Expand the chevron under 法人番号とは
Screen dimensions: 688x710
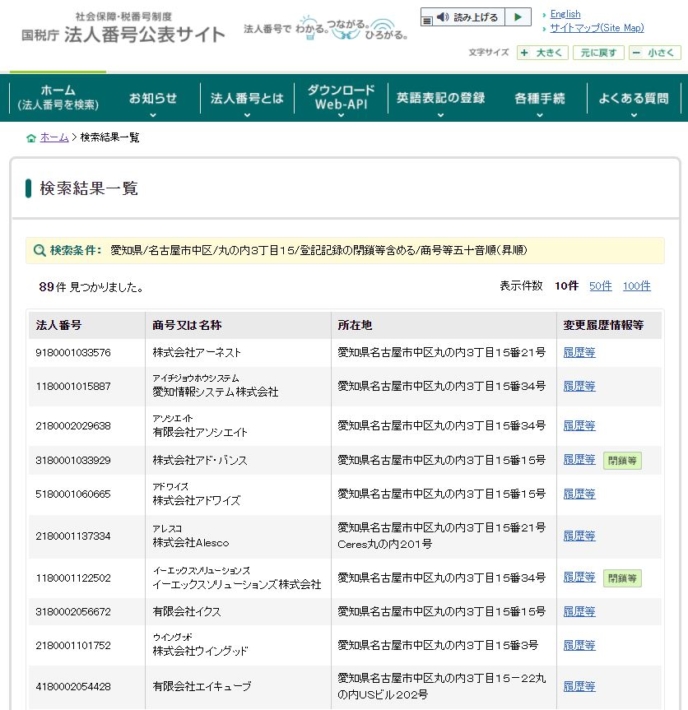click(x=247, y=115)
